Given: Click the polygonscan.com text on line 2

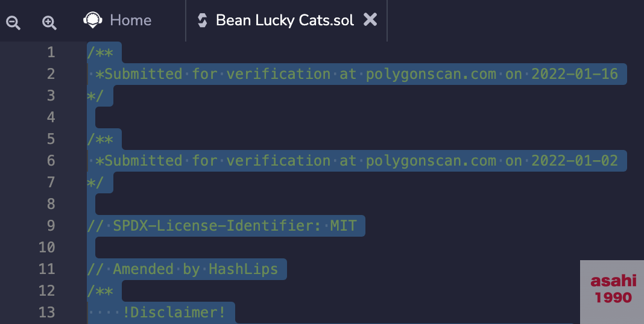Looking at the screenshot, I should (431, 74).
